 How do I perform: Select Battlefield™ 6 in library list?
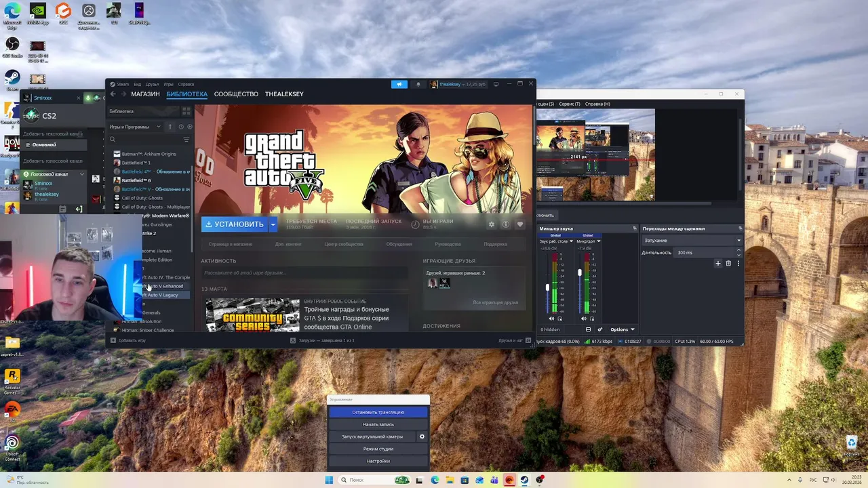pyautogui.click(x=136, y=180)
